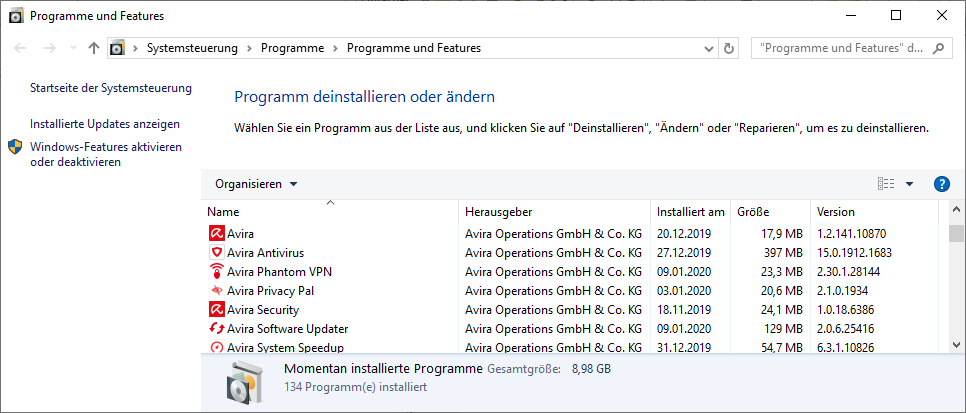966x413 pixels.
Task: Open the view options dropdown arrow
Action: tap(909, 184)
